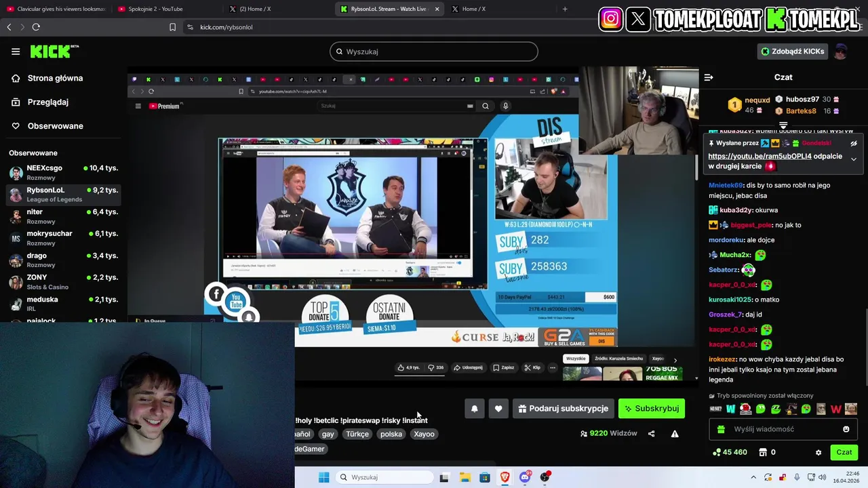This screenshot has height=488, width=868.
Task: Open File Explorer from the taskbar
Action: click(465, 477)
